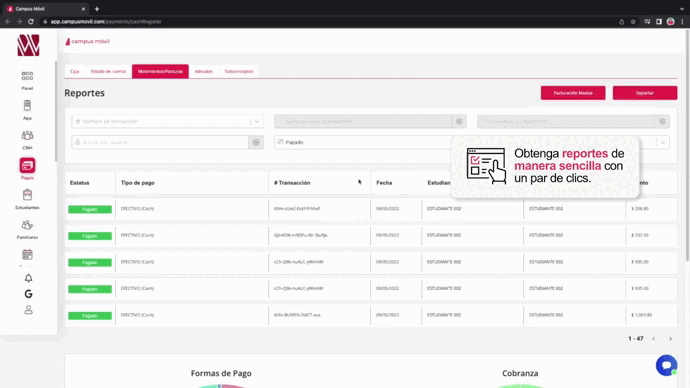The image size is (690, 388).
Task: Open the chat support bubble
Action: point(666,365)
